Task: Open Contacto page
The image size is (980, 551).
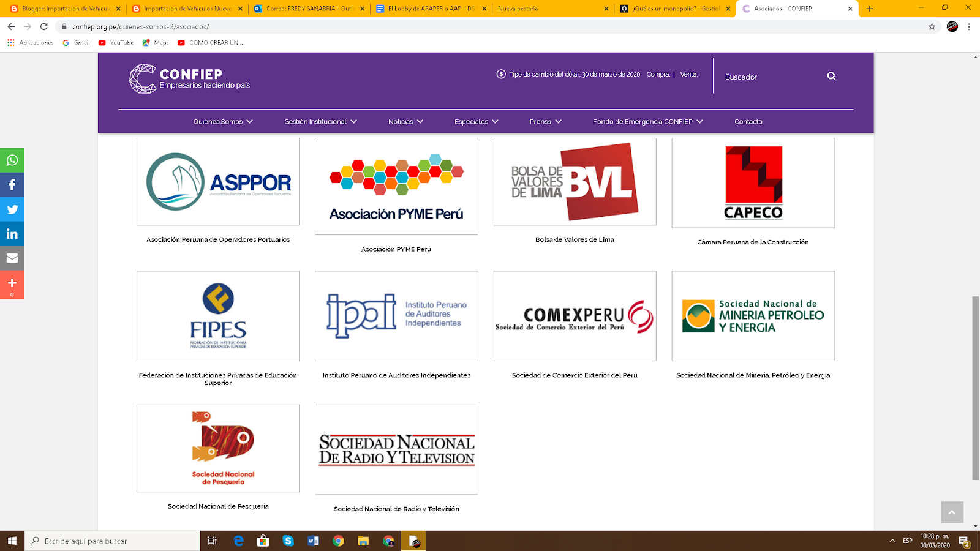Action: pos(748,122)
